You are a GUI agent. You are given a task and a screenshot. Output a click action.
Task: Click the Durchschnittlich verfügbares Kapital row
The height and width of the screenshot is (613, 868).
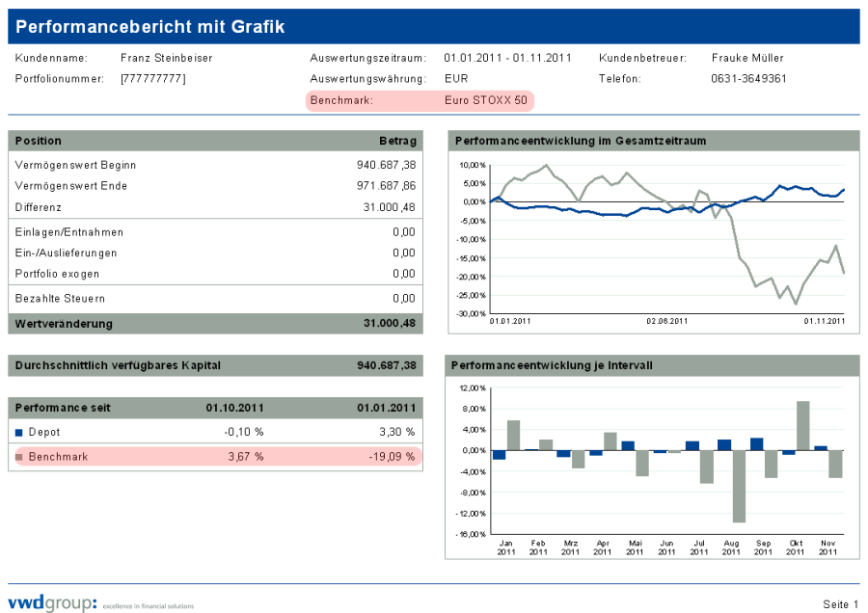click(215, 366)
